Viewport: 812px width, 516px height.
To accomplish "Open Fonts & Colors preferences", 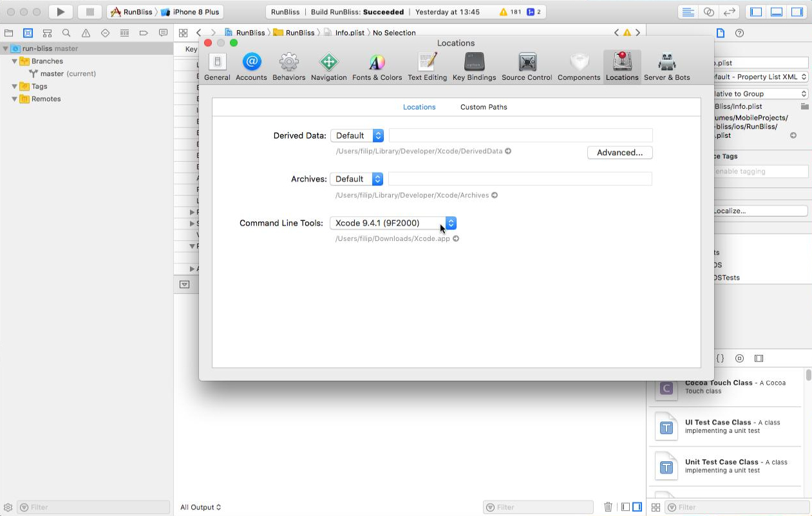I will 377,67.
